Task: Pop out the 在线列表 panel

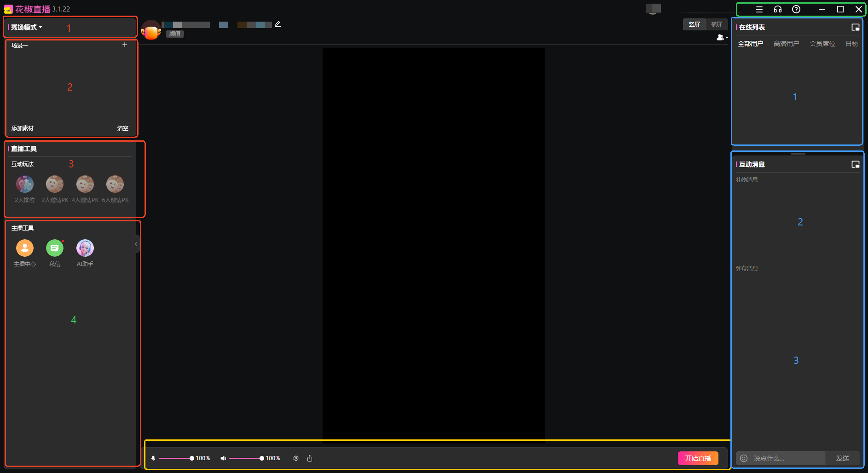Action: (856, 27)
